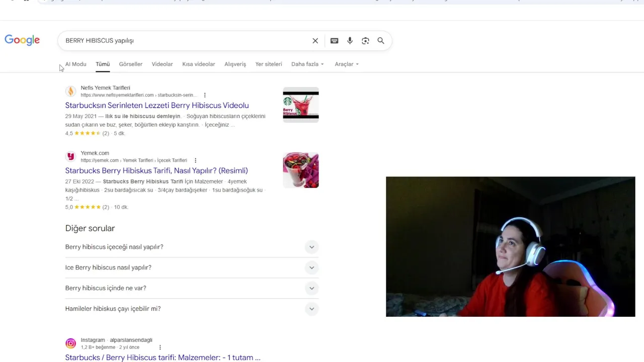The width and height of the screenshot is (644, 362).
Task: Open the Berry Hibiscus Starbucks drink thumbnail
Action: (301, 105)
